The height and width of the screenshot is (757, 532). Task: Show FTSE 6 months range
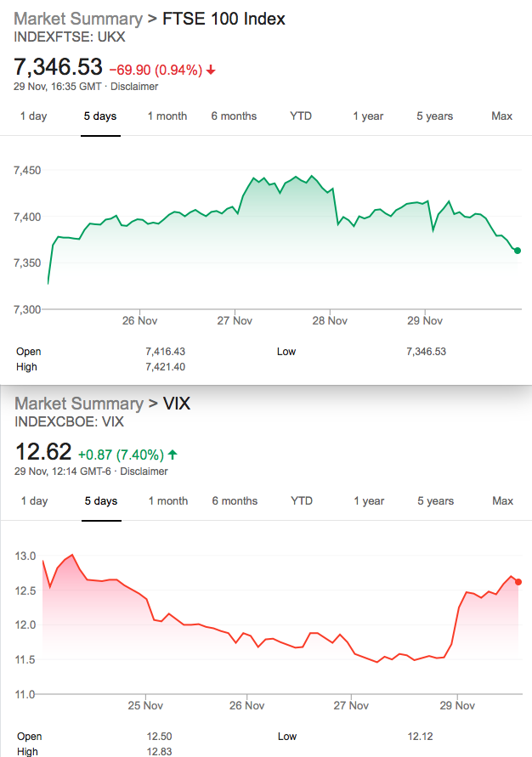234,116
